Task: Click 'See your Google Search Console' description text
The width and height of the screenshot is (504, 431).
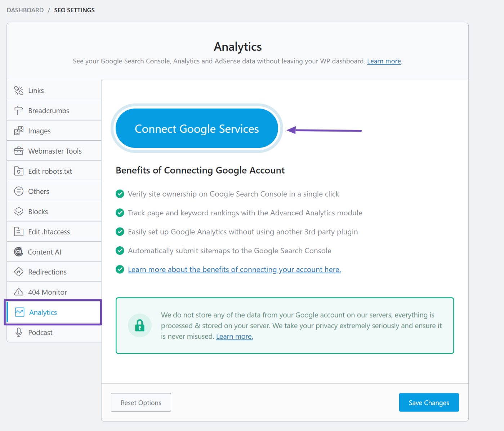Action: 219,61
